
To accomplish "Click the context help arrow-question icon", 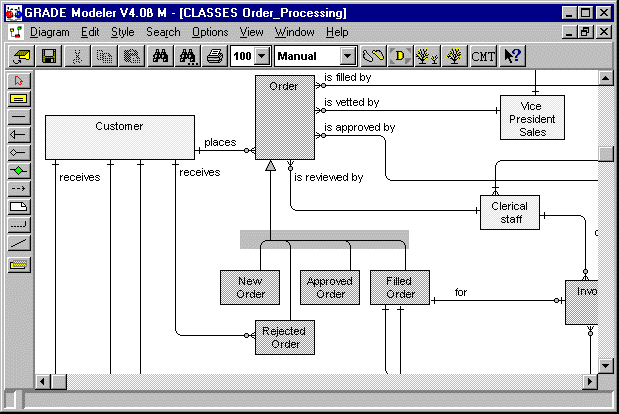I will [x=512, y=57].
